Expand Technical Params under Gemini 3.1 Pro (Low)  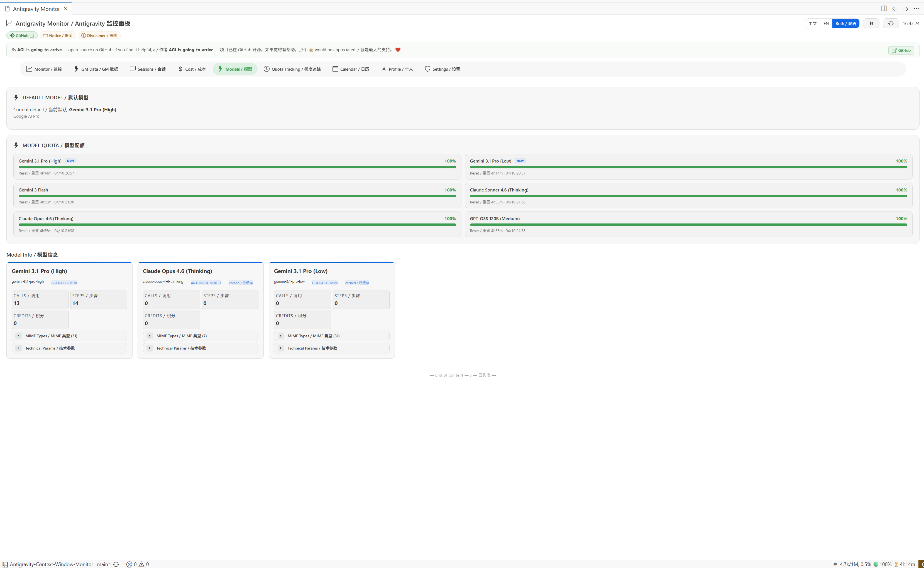[x=332, y=348]
